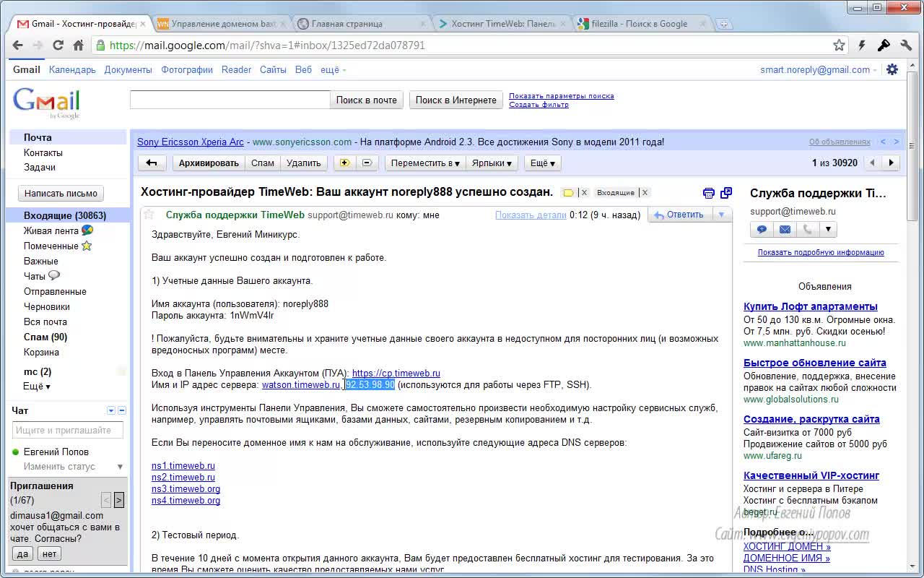Click the Ответить reply button
924x578 pixels.
tap(679, 215)
